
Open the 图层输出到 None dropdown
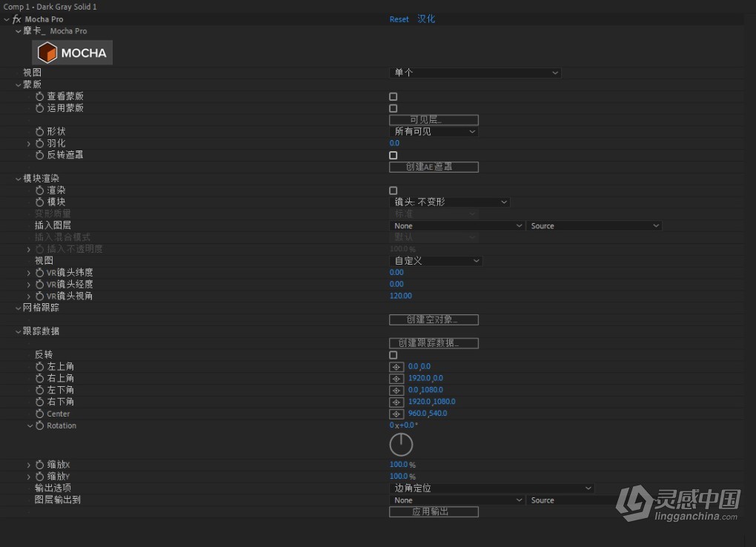[x=457, y=500]
